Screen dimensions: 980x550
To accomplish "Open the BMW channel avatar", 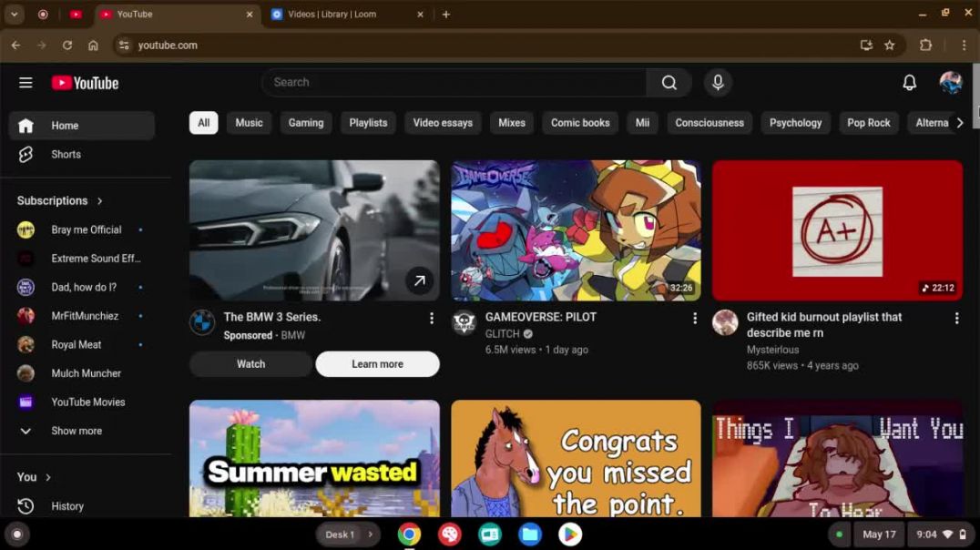I will (202, 322).
